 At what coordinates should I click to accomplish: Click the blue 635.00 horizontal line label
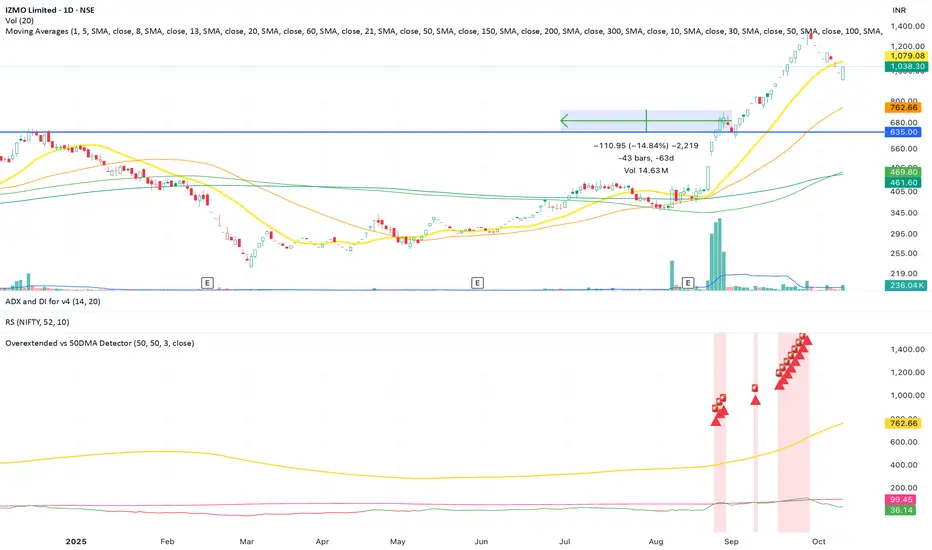pyautogui.click(x=904, y=132)
